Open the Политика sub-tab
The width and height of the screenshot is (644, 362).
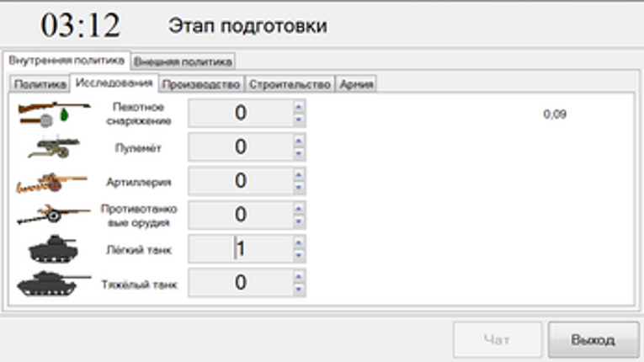click(x=40, y=84)
